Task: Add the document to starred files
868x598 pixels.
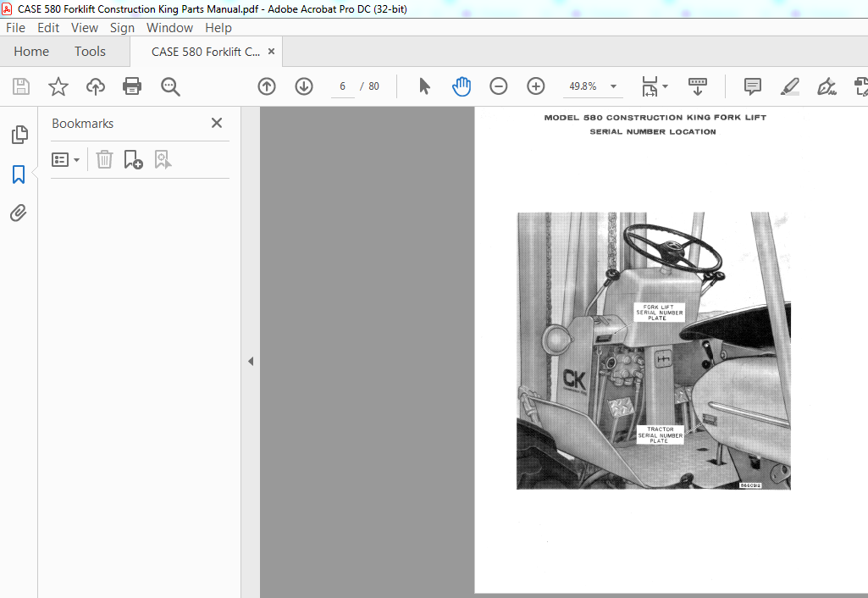Action: 58,86
